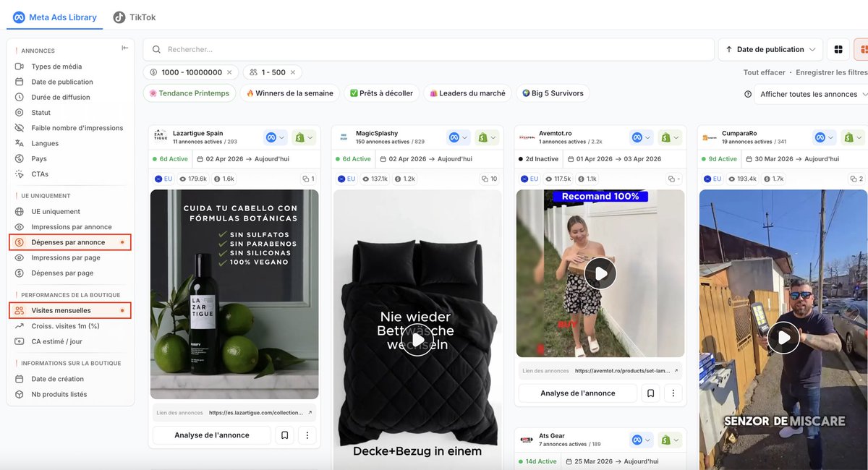Select the Winners de la semaine preset
The height and width of the screenshot is (470, 868).
(290, 93)
